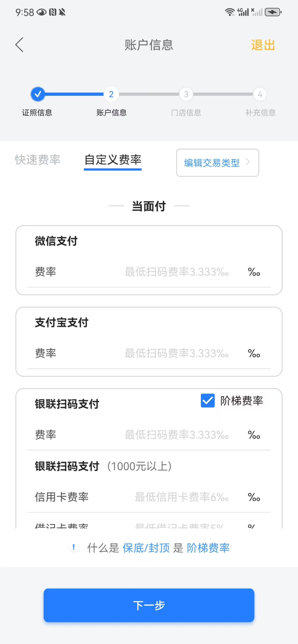Open the 阶梯费率 explanation link

click(x=208, y=548)
